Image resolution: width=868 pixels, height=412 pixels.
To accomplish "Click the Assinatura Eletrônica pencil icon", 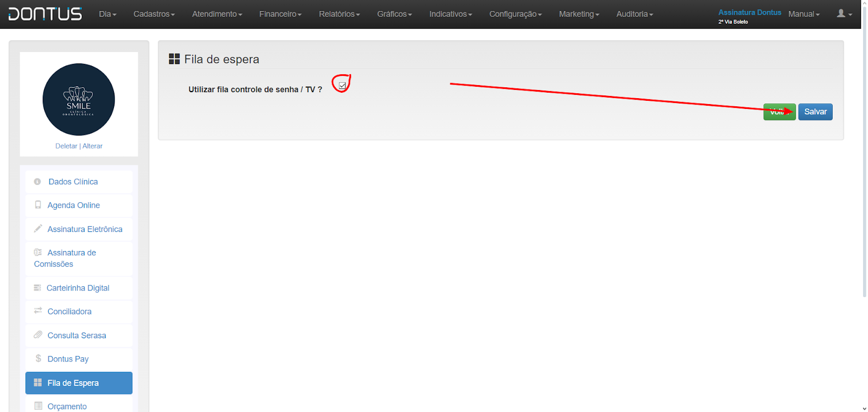I will pyautogui.click(x=38, y=229).
